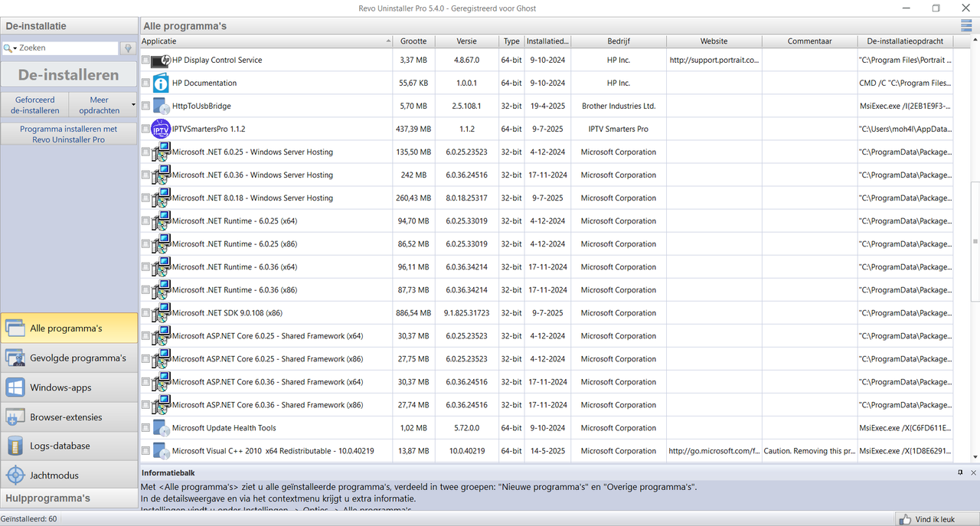980x526 pixels.
Task: Click the Jachtmodus crosshair icon
Action: coord(15,475)
